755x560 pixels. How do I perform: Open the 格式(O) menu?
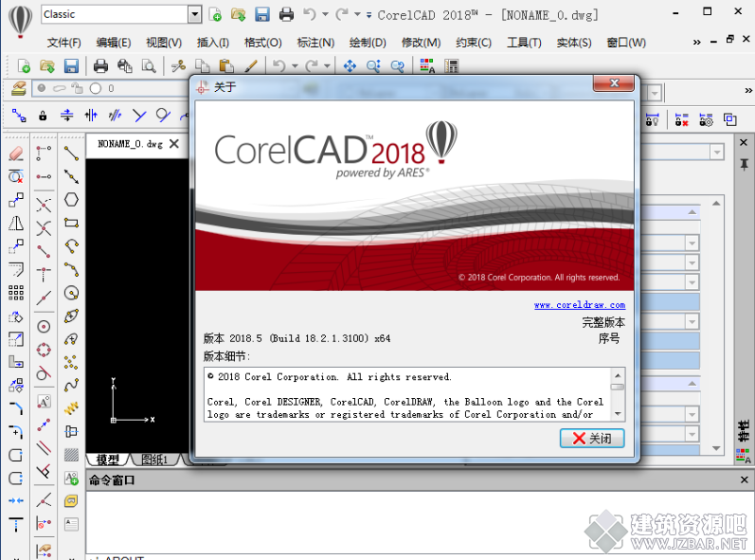click(x=263, y=43)
